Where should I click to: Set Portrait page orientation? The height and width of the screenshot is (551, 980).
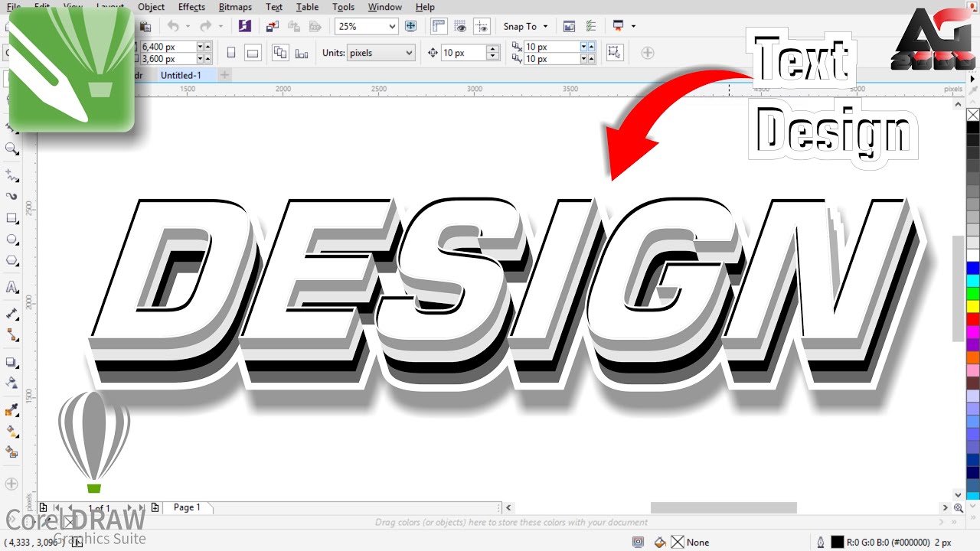(231, 53)
